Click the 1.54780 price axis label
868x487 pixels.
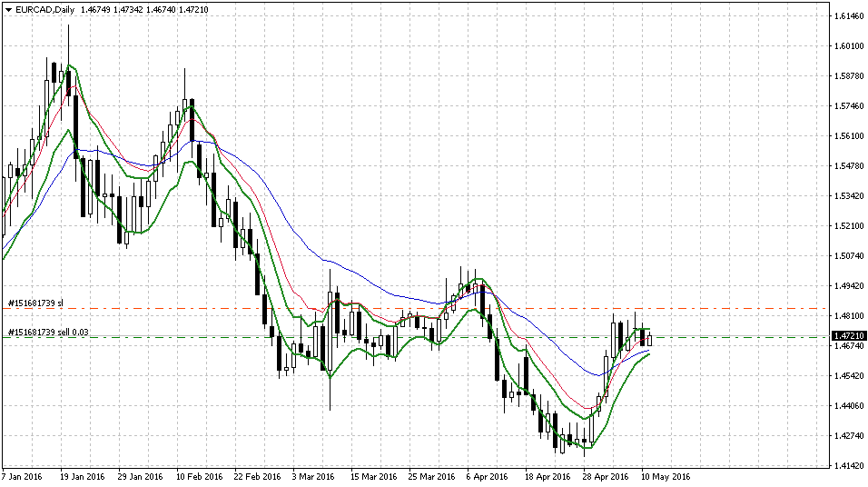tap(849, 165)
